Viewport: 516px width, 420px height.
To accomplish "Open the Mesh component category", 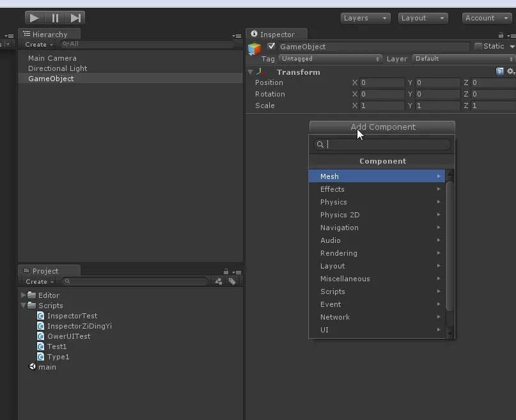I will click(377, 176).
